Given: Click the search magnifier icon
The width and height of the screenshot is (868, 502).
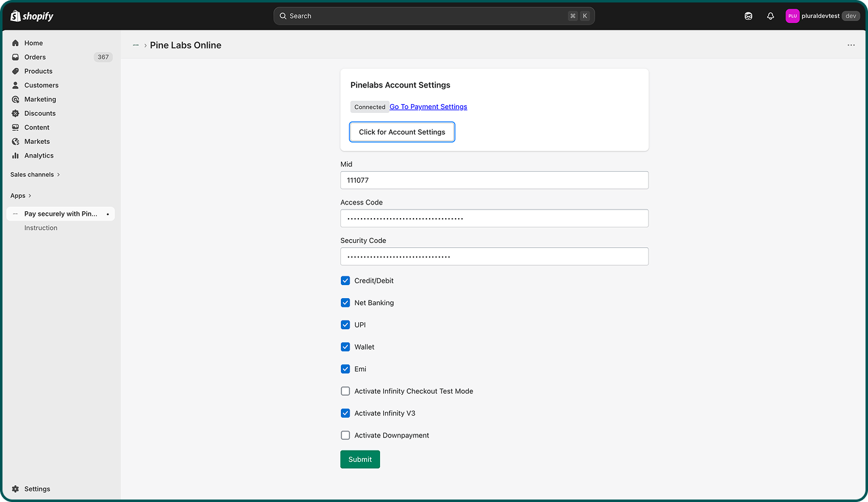Looking at the screenshot, I should (x=283, y=16).
